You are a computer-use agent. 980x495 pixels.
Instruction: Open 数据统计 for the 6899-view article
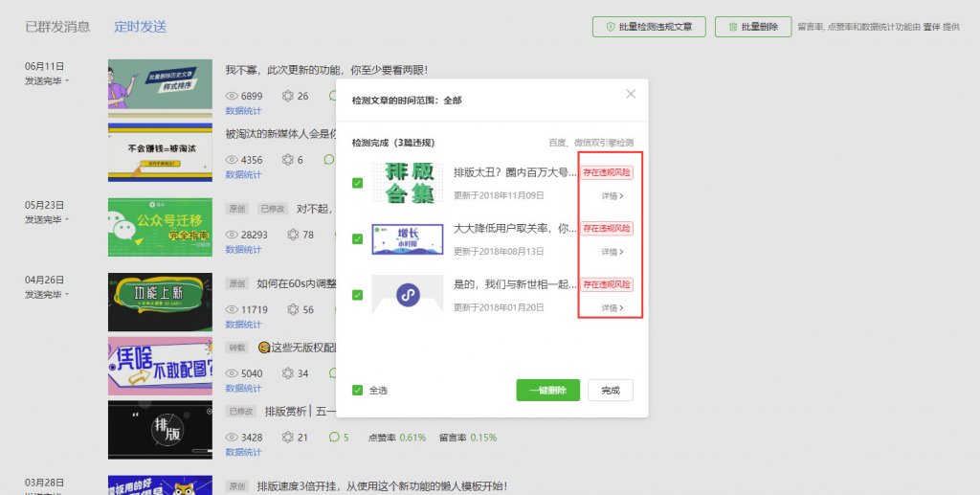(244, 111)
